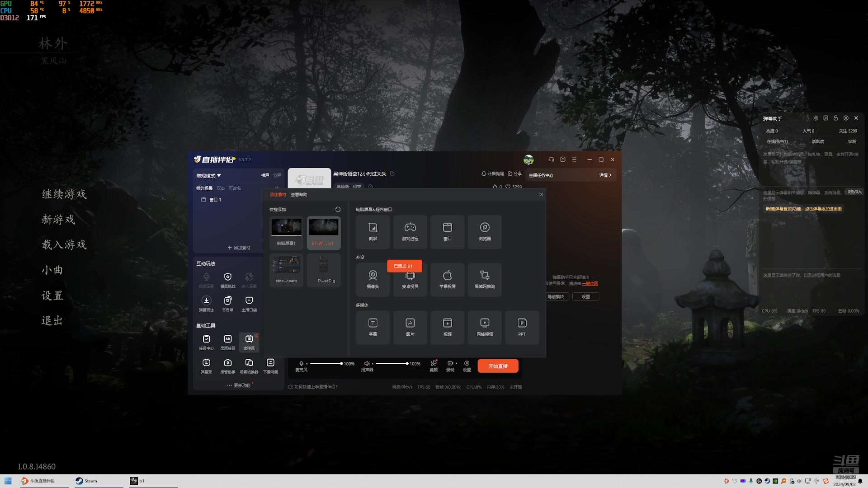Click 分享 share button

click(514, 174)
